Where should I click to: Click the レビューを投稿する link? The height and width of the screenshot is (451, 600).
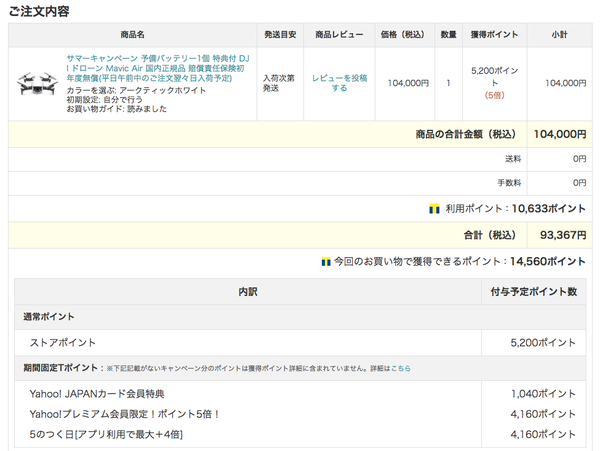pos(339,83)
